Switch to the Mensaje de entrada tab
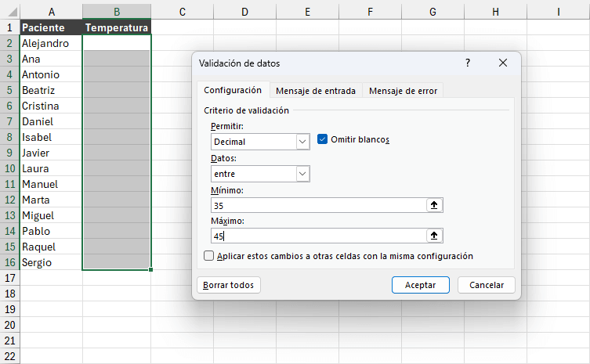590x364 pixels. [x=316, y=91]
